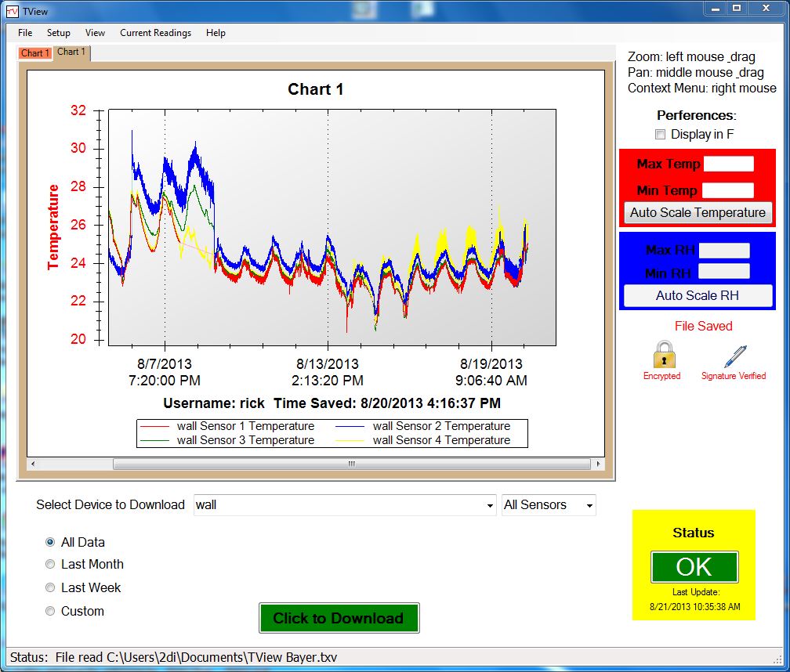Viewport: 790px width, 672px height.
Task: Click the chart scrollbar right arrow
Action: [x=598, y=464]
